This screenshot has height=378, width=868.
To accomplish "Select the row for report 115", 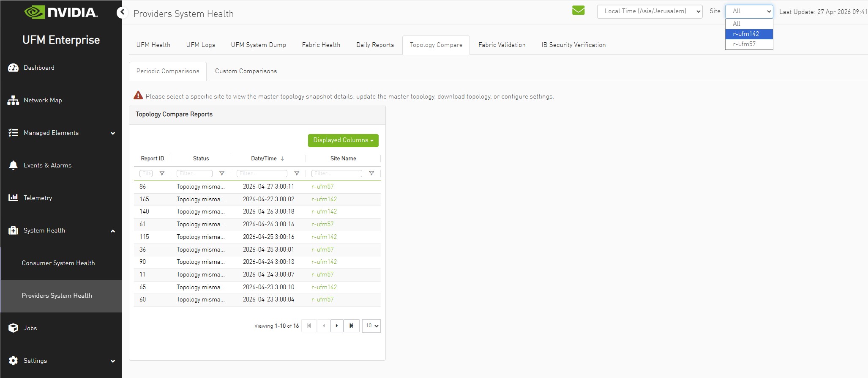I will click(x=257, y=237).
